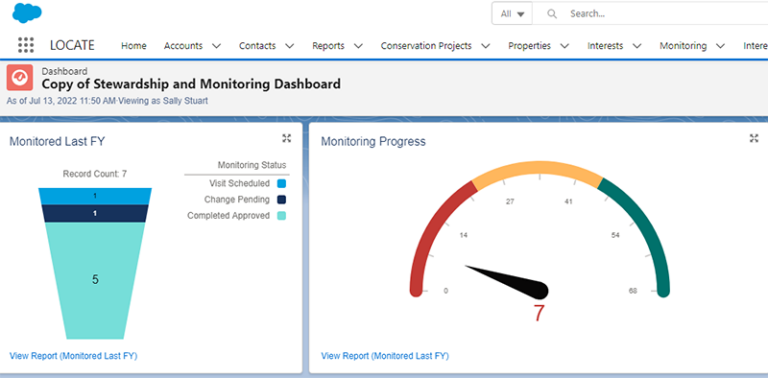Click the Monitored Last FY widget title
This screenshot has height=378, width=768.
(57, 142)
